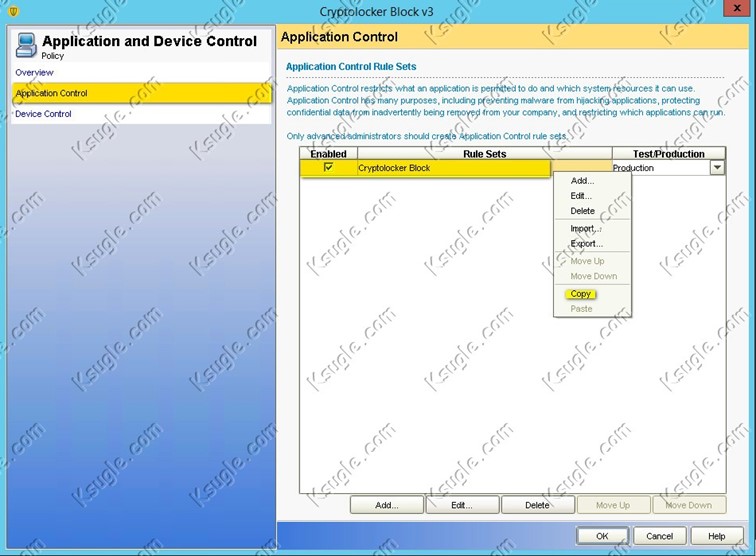This screenshot has width=756, height=556.
Task: Switch to the Device Control page
Action: (43, 114)
